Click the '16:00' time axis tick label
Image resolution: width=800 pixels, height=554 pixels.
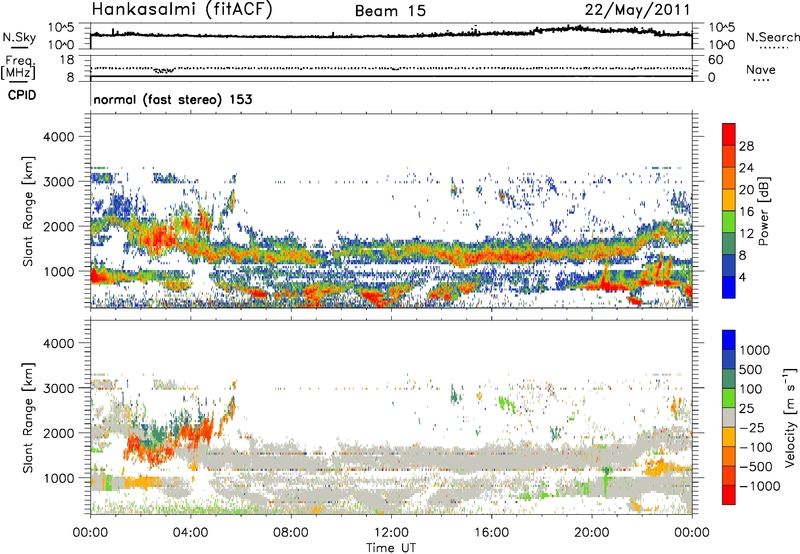point(491,533)
